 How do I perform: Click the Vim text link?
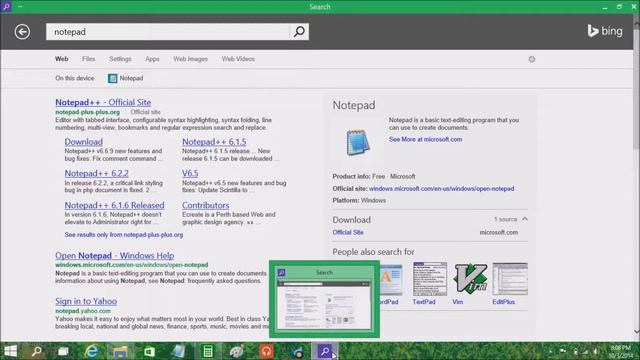[458, 302]
